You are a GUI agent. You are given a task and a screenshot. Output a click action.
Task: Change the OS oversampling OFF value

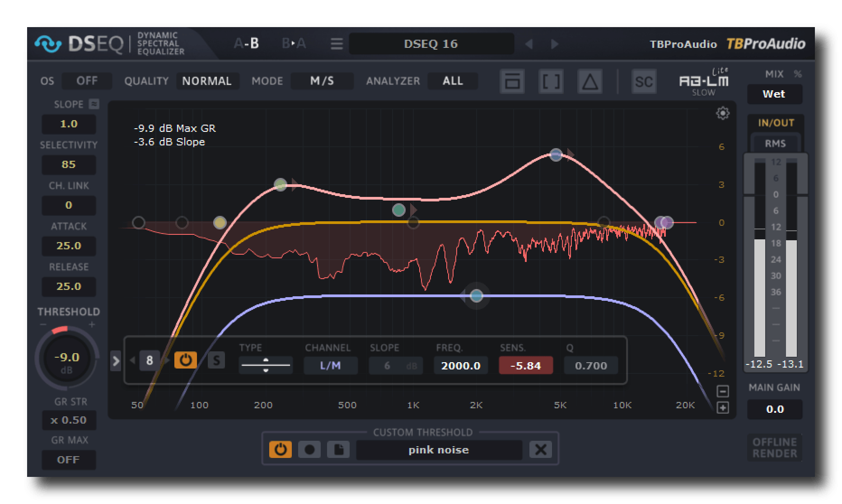87,81
